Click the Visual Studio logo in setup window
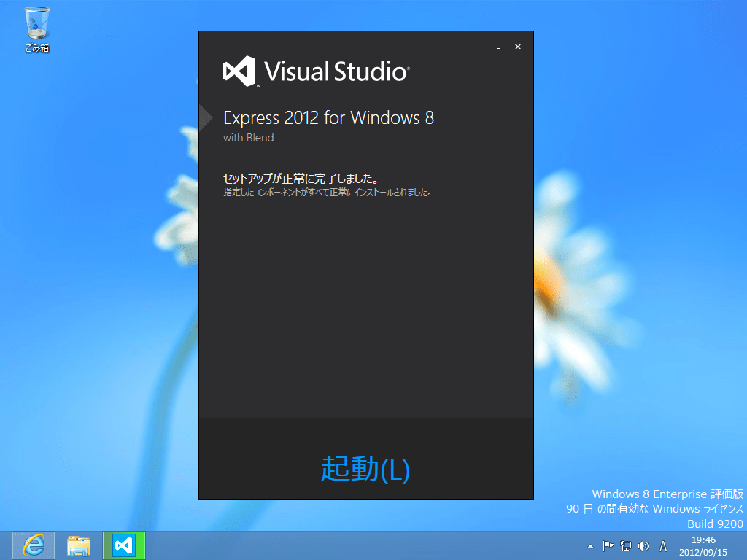This screenshot has width=747, height=560. [317, 71]
